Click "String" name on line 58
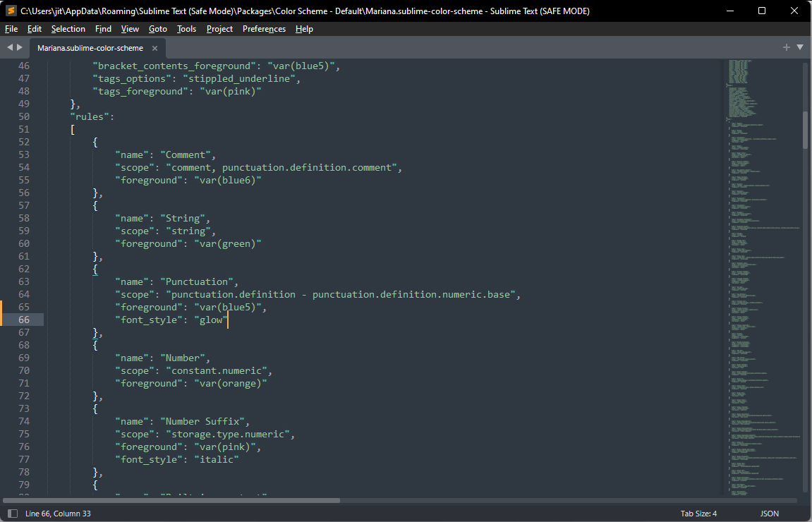812x522 pixels. [x=183, y=218]
